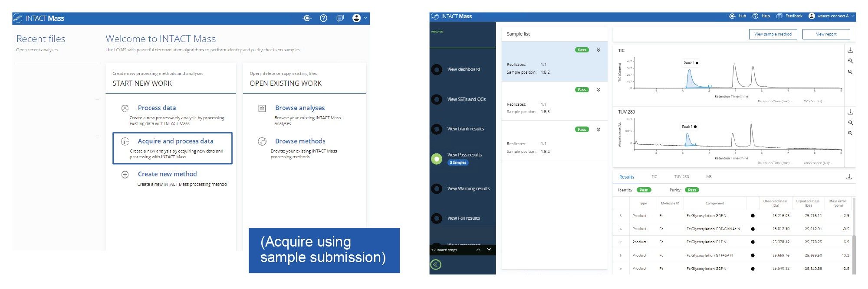
Task: Open the Create new method link
Action: (x=167, y=174)
